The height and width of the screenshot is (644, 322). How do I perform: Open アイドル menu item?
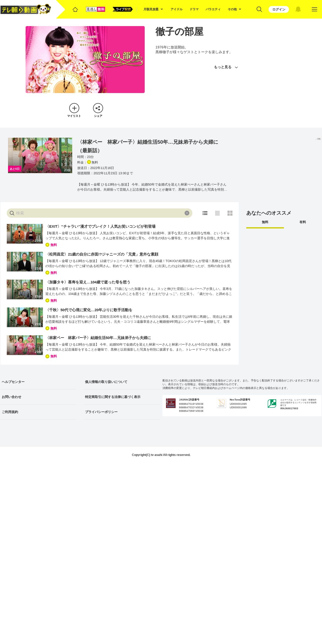[x=177, y=9]
